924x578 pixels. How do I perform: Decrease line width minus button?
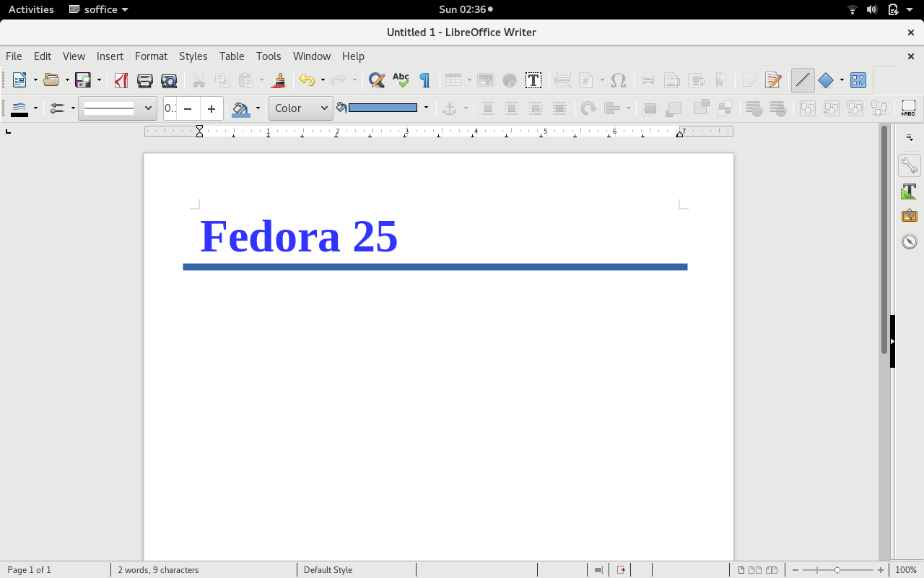(x=188, y=108)
